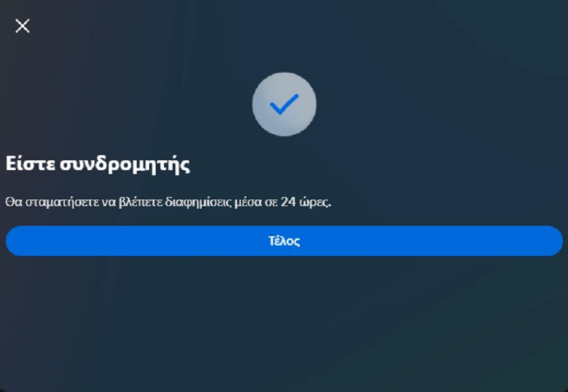This screenshot has height=392, width=568.
Task: Tap the grey circle holding the checkmark
Action: [x=285, y=104]
